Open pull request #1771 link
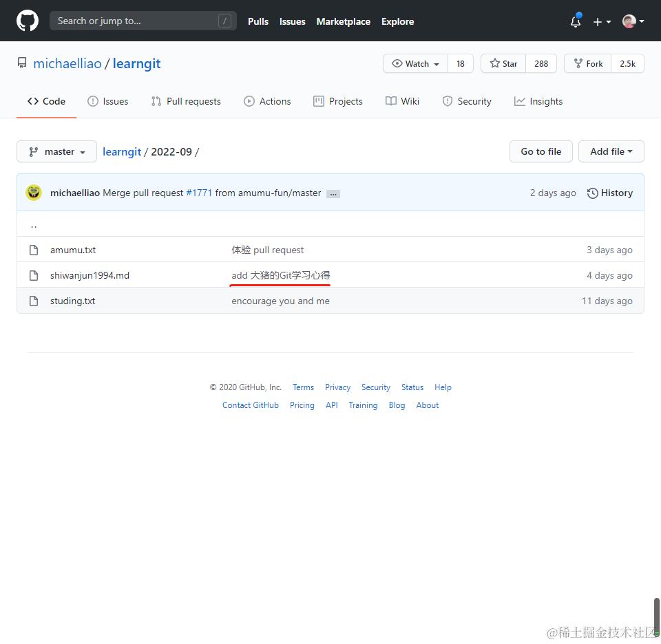661x644 pixels. (x=199, y=193)
